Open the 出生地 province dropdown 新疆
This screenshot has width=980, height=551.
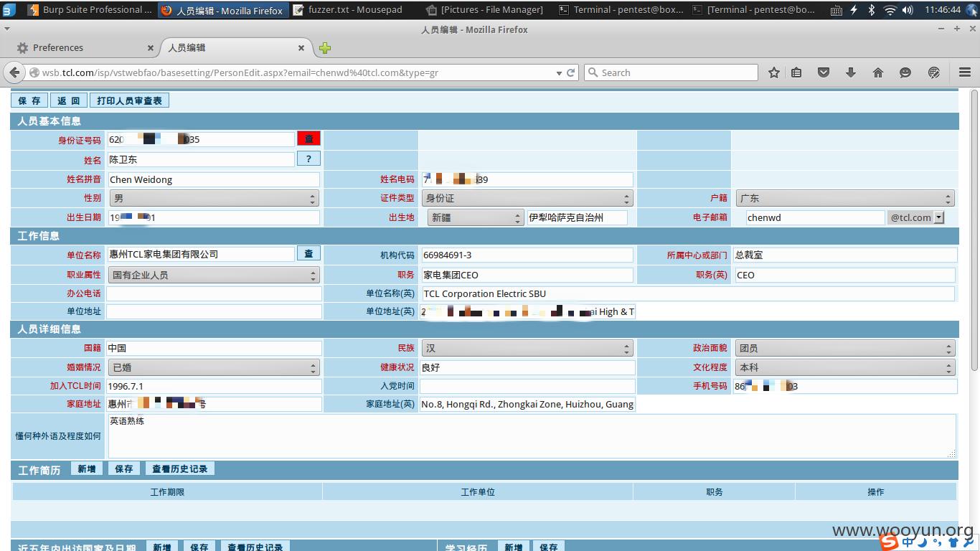click(476, 217)
